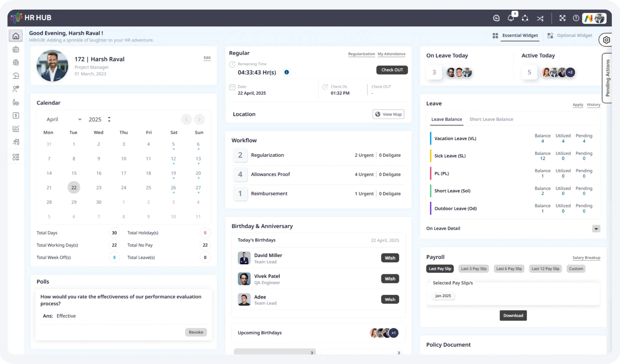Click Wish next to David Miller

pyautogui.click(x=390, y=258)
